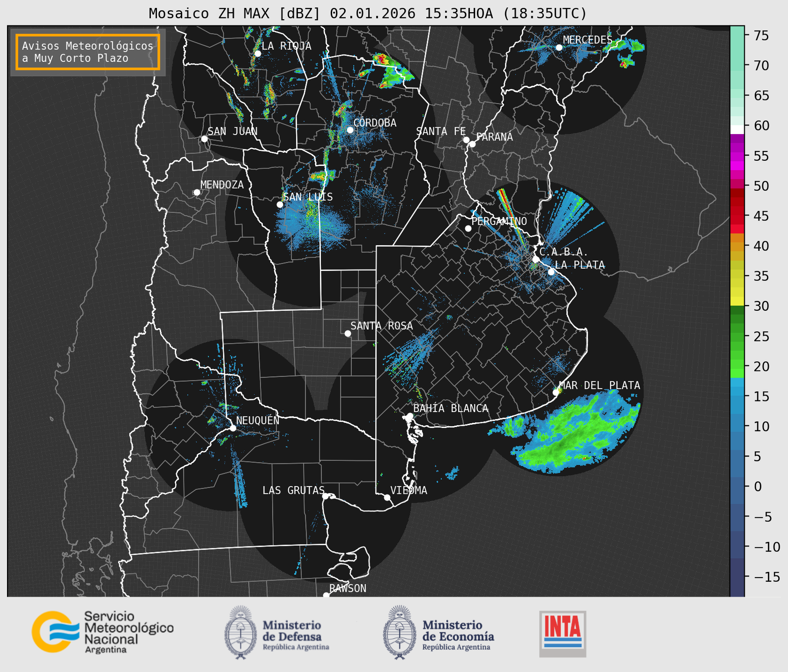Click the BAHÍA BLANCA label text

tap(451, 408)
